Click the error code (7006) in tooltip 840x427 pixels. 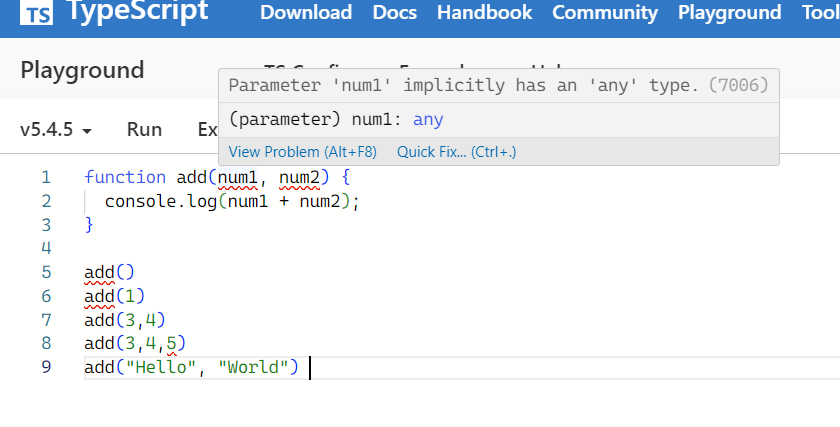click(738, 85)
